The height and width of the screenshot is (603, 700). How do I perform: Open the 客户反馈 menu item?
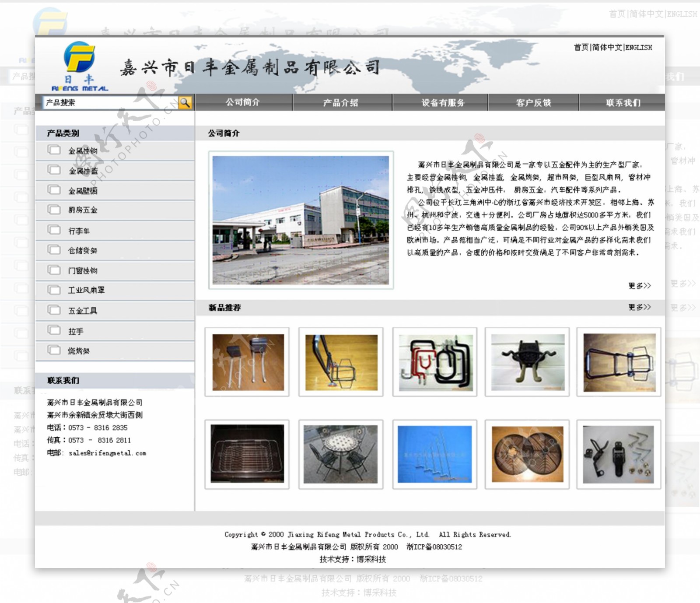(x=533, y=102)
